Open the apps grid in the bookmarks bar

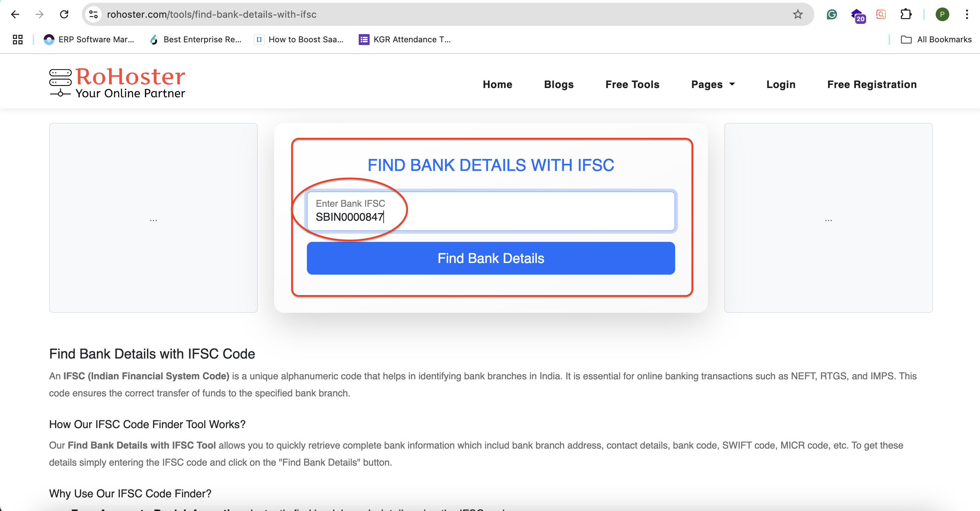(x=17, y=40)
